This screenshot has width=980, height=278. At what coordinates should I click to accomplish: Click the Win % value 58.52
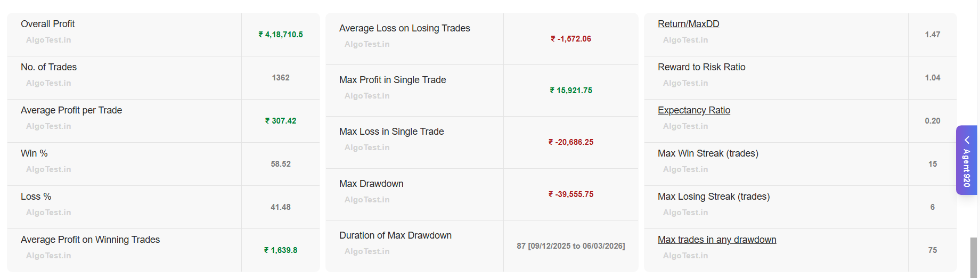pyautogui.click(x=281, y=164)
